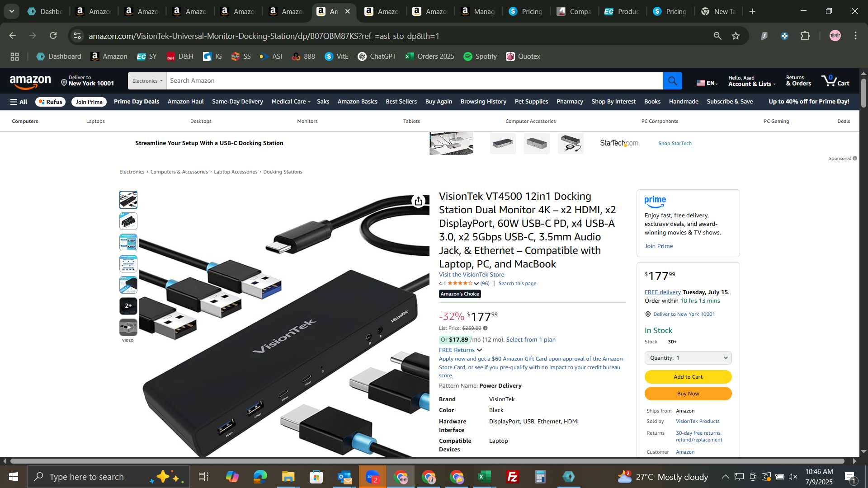The height and width of the screenshot is (488, 868).
Task: Open Chrome profile avatar
Action: [835, 36]
